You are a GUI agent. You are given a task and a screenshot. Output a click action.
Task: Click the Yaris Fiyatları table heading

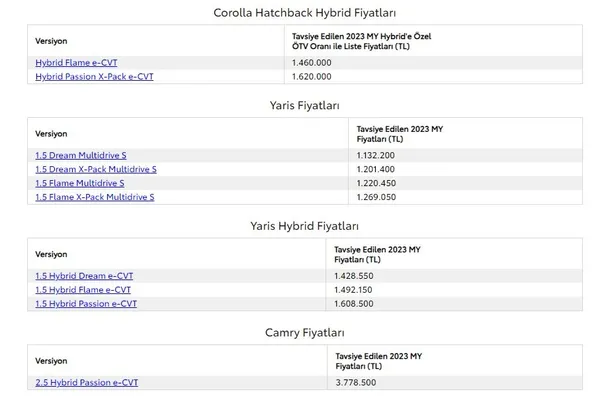pyautogui.click(x=306, y=105)
